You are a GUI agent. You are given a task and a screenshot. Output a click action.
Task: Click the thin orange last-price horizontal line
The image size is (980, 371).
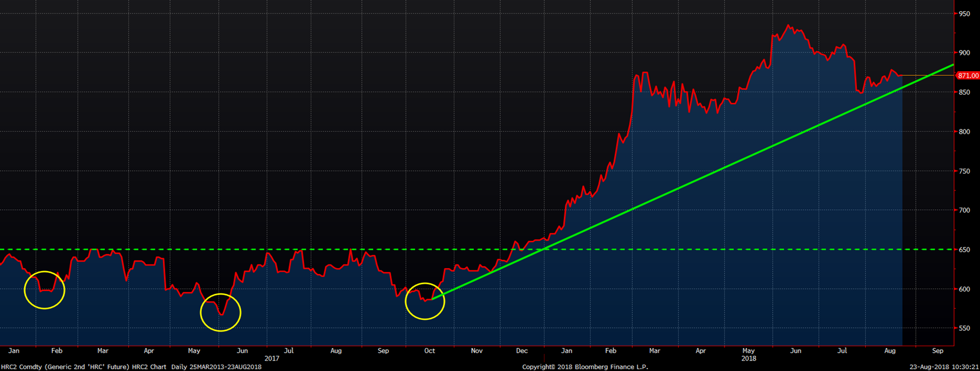927,75
